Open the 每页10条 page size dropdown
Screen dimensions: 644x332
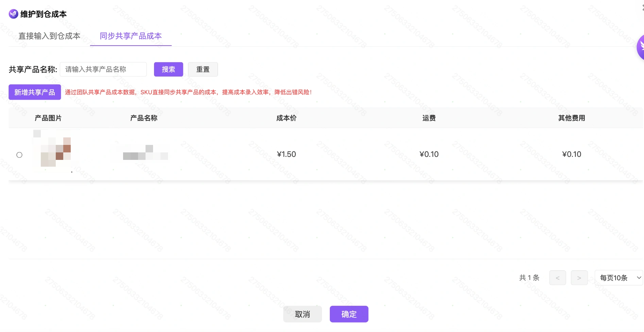[x=618, y=278]
